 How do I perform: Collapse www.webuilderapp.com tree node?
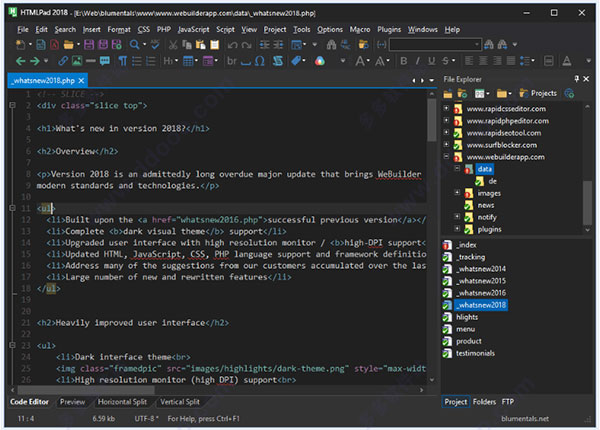pos(446,156)
